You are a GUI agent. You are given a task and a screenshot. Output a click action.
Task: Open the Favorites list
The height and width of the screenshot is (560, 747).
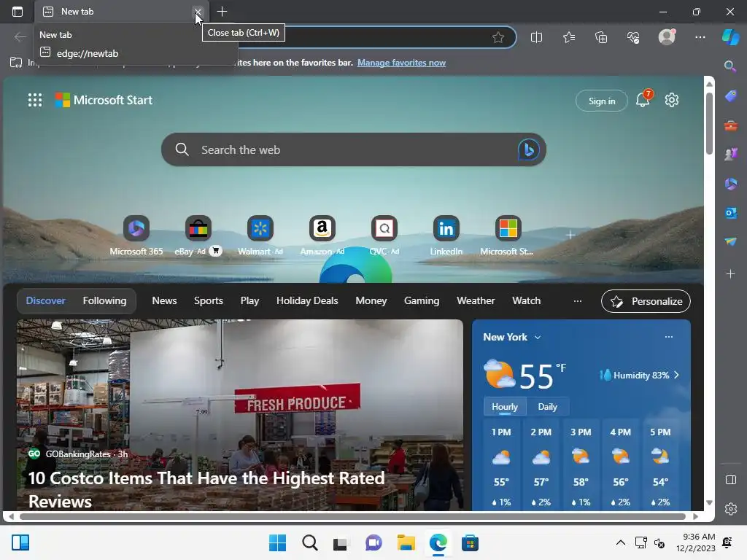click(x=569, y=37)
